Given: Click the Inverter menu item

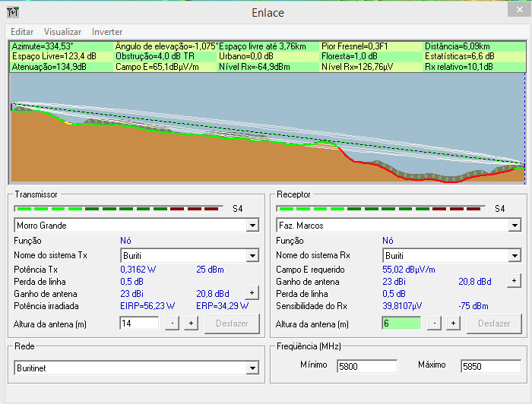Looking at the screenshot, I should click(107, 32).
